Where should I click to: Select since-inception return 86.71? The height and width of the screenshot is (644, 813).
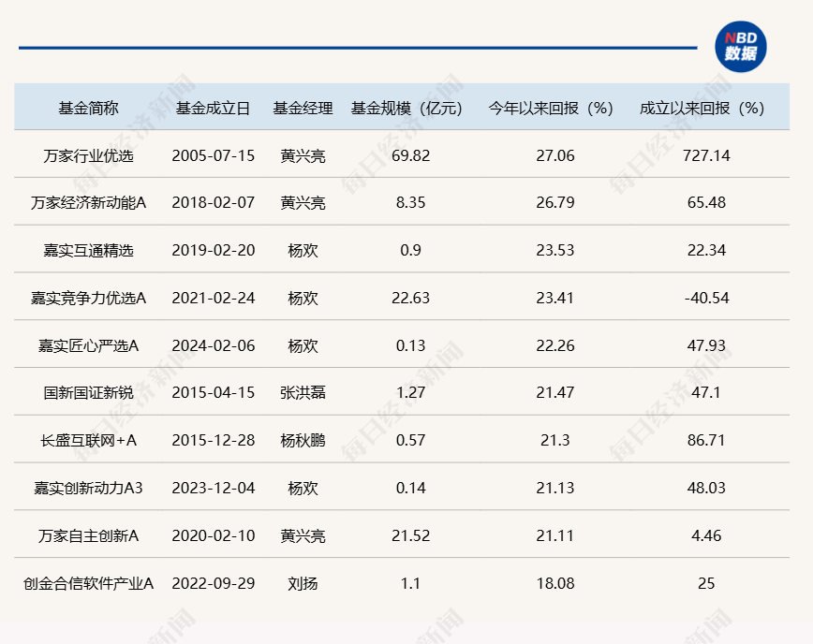coord(706,440)
